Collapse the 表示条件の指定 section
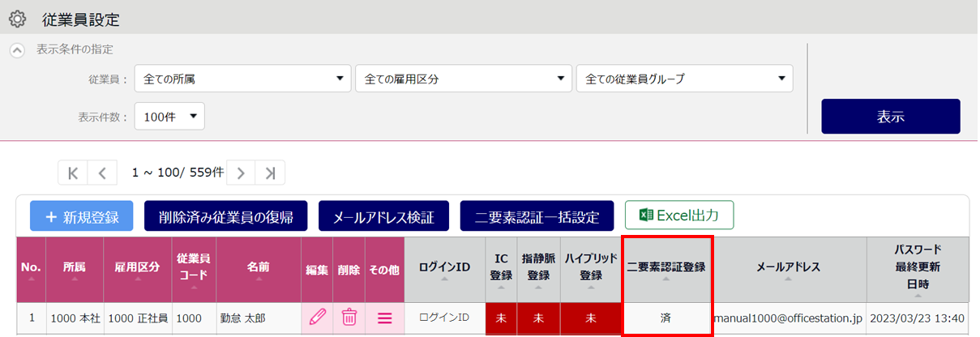980x337 pixels. pyautogui.click(x=17, y=49)
